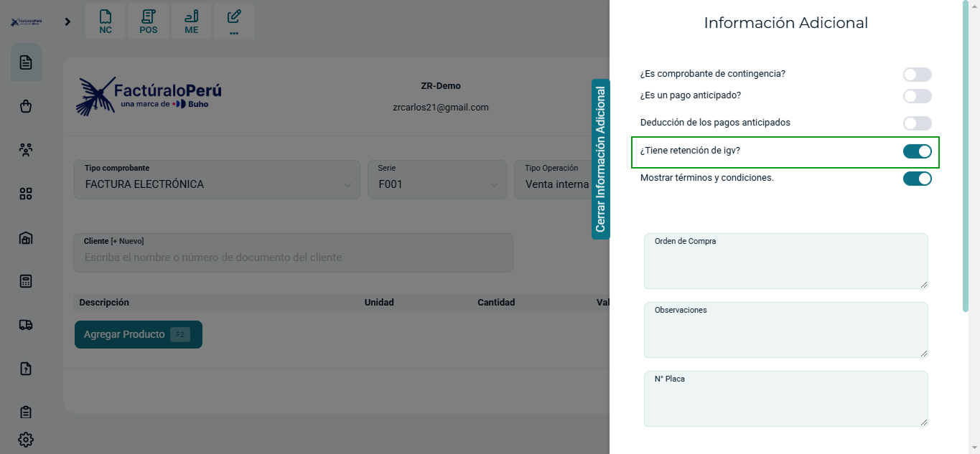The width and height of the screenshot is (980, 454).
Task: Open the settings gear icon
Action: click(x=26, y=440)
